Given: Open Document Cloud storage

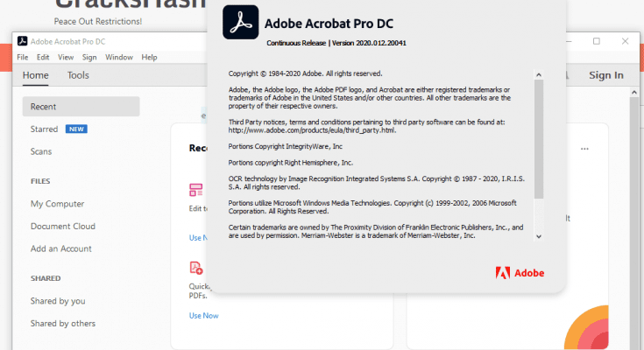Looking at the screenshot, I should click(x=63, y=226).
